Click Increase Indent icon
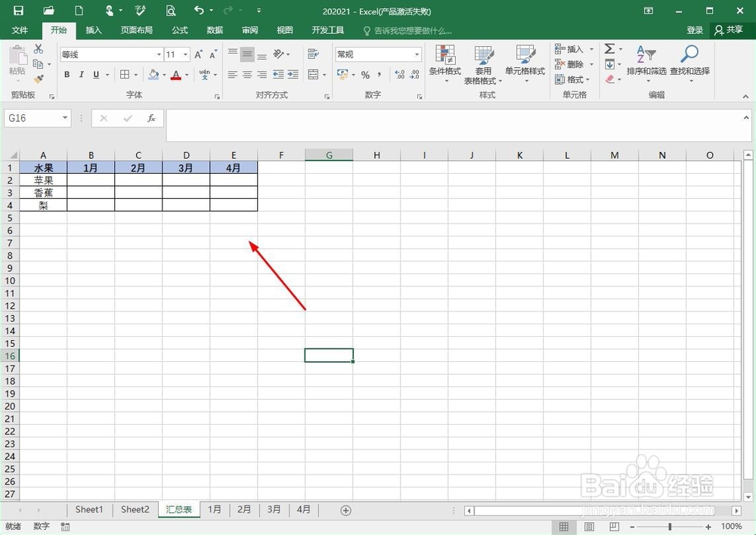 coord(293,75)
